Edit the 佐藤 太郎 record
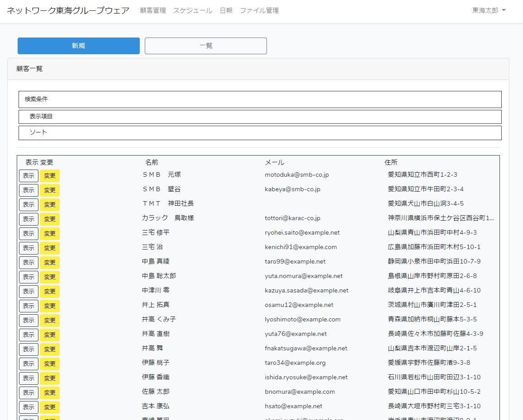523x420 pixels. pyautogui.click(x=50, y=393)
